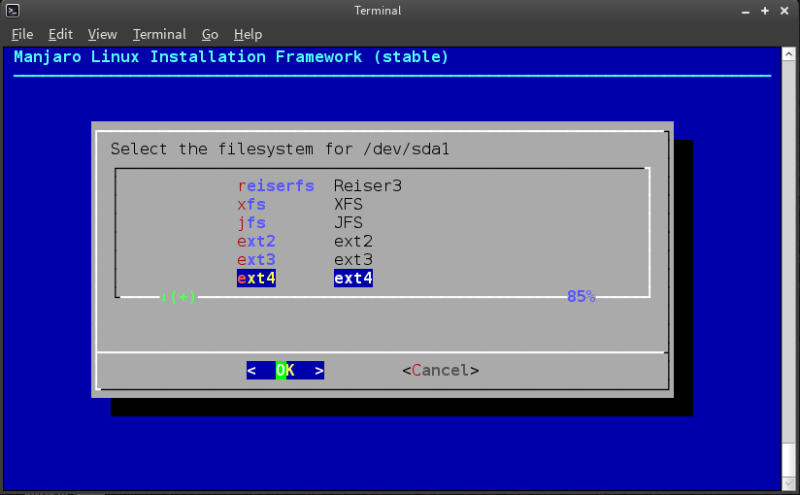This screenshot has height=495, width=800.
Task: Click the terminal icon in title bar
Action: 12,10
